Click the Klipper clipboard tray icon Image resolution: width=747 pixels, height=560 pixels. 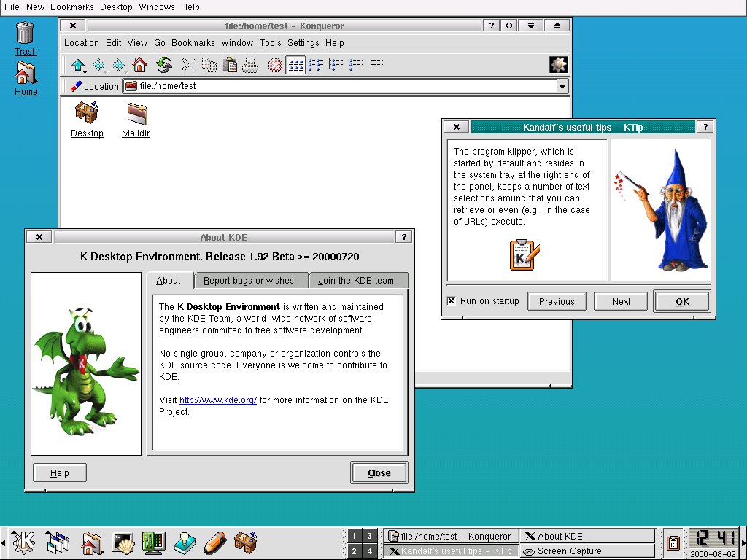pyautogui.click(x=673, y=542)
